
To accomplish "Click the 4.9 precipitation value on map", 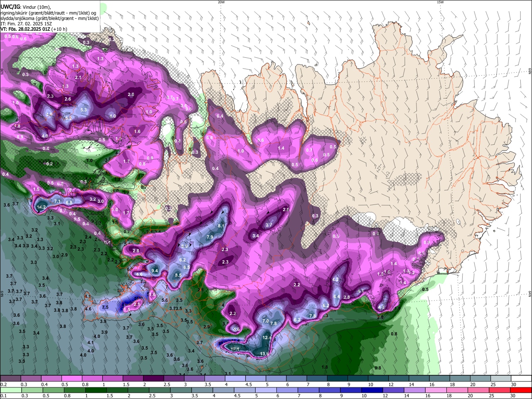I will tap(49, 114).
